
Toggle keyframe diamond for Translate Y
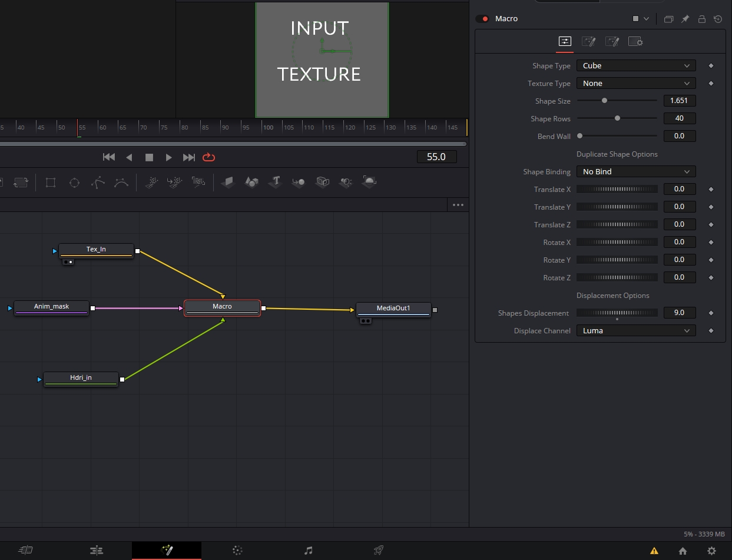click(x=711, y=207)
